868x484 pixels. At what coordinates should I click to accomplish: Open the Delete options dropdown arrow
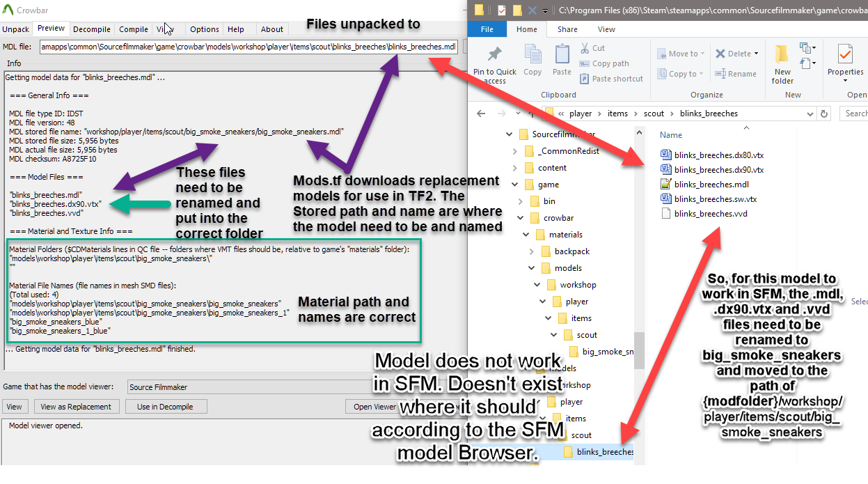point(755,54)
